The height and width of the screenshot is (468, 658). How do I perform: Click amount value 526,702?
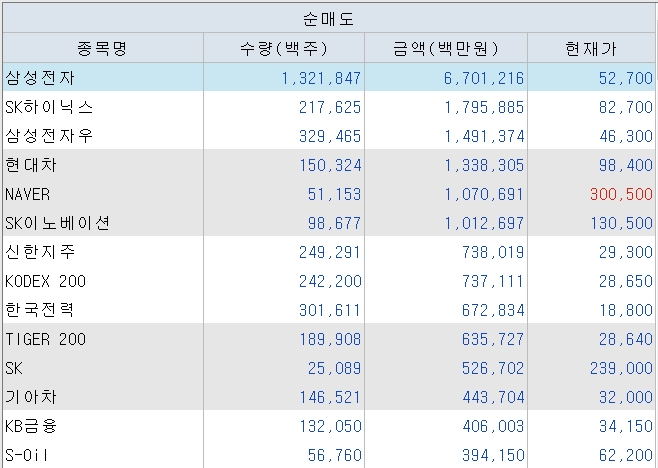(x=493, y=369)
